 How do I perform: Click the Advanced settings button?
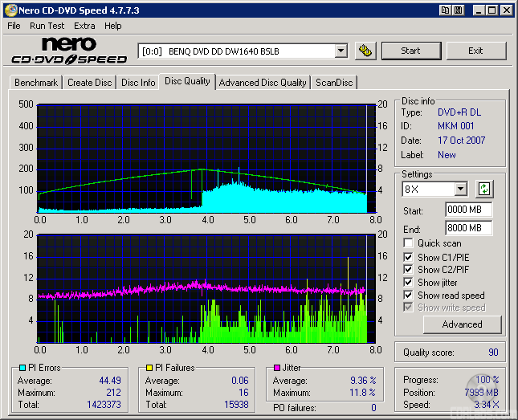[462, 324]
